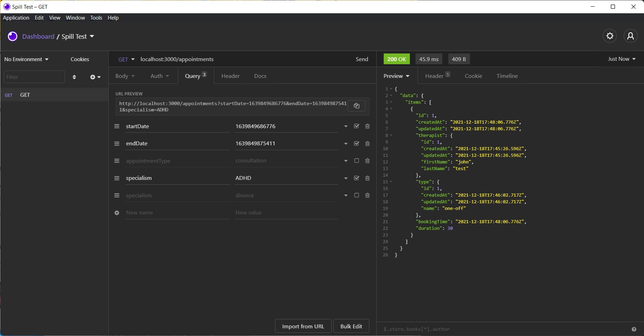
Task: Select the GET request in sidebar
Action: 54,95
